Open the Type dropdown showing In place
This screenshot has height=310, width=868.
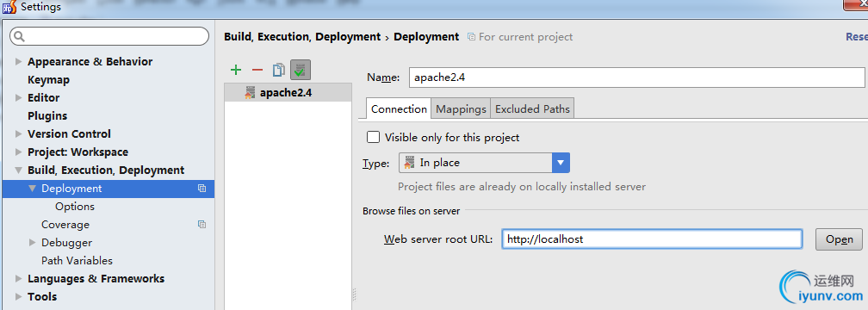pos(484,163)
